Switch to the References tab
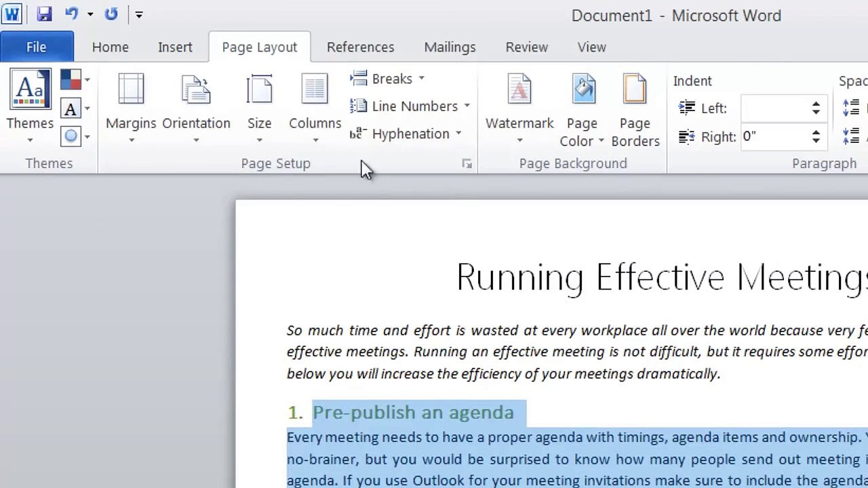Viewport: 868px width, 488px height. (360, 47)
